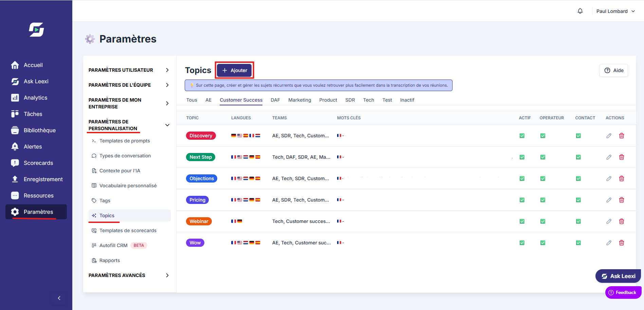
Task: Delete the Objections topic trash icon
Action: (622, 178)
